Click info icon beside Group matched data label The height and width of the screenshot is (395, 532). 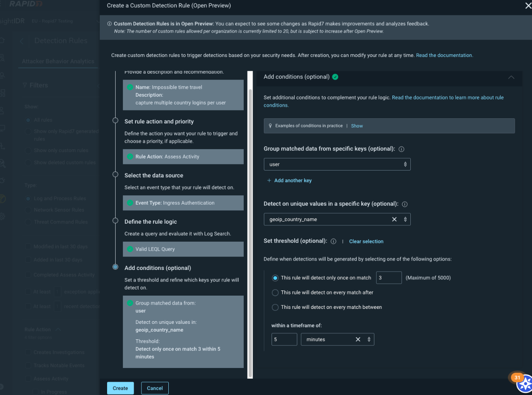click(401, 150)
